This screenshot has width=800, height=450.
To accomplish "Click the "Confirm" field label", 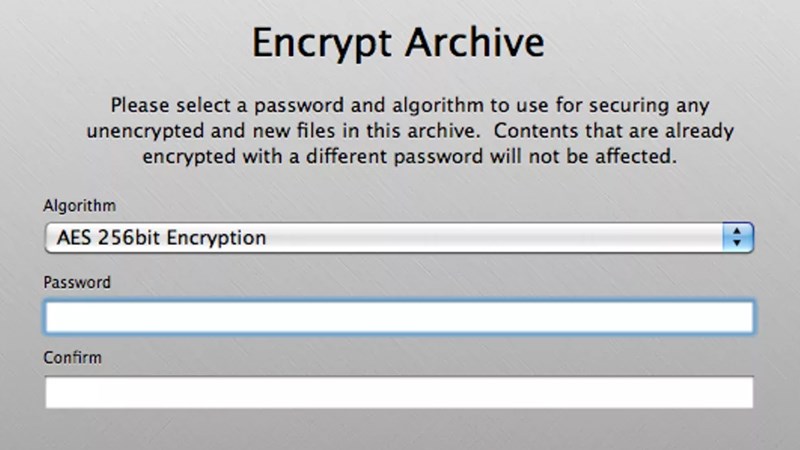I will [73, 357].
